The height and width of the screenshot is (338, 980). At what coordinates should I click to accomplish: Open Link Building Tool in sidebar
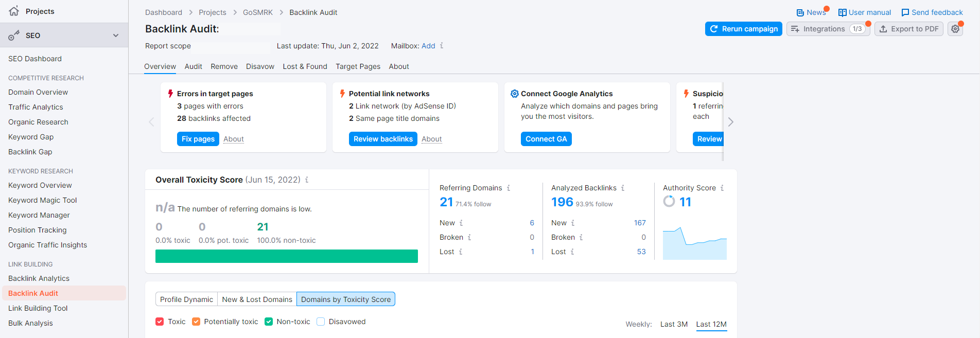click(x=38, y=308)
